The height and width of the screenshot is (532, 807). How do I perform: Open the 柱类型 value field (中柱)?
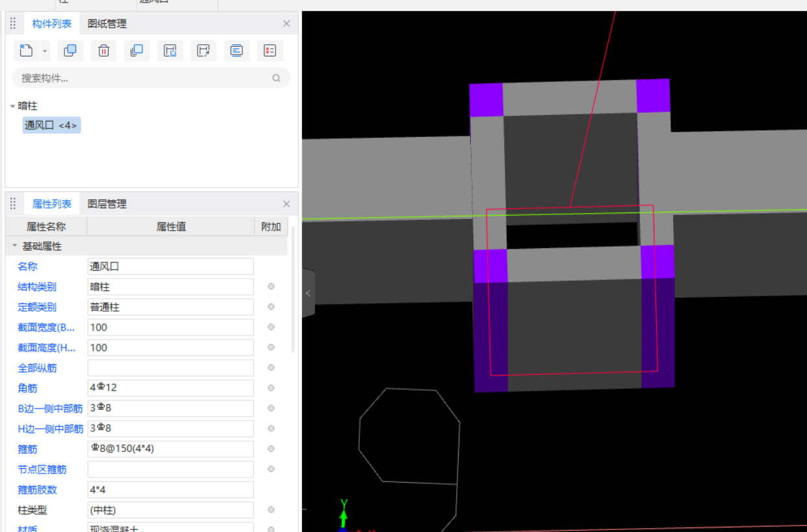point(171,510)
